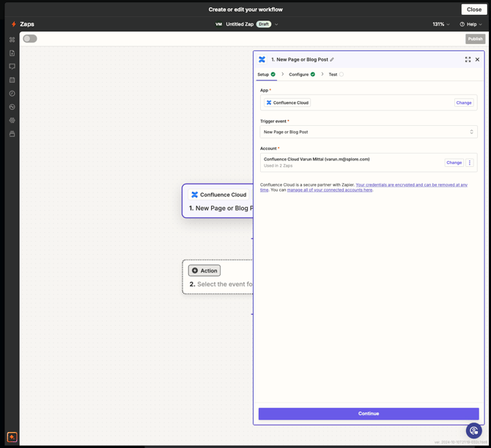Open the Trigger event dropdown

pos(369,132)
